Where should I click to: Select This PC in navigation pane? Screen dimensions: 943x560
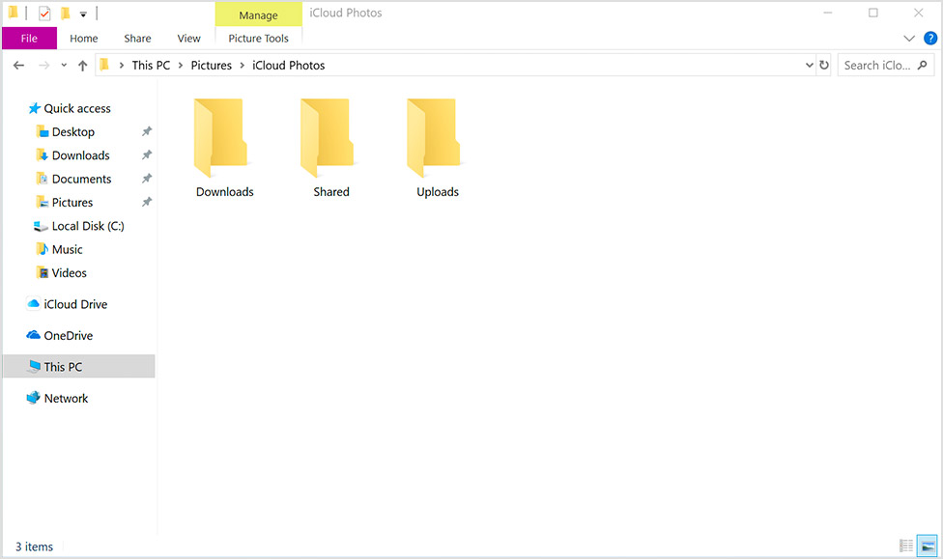(x=79, y=367)
